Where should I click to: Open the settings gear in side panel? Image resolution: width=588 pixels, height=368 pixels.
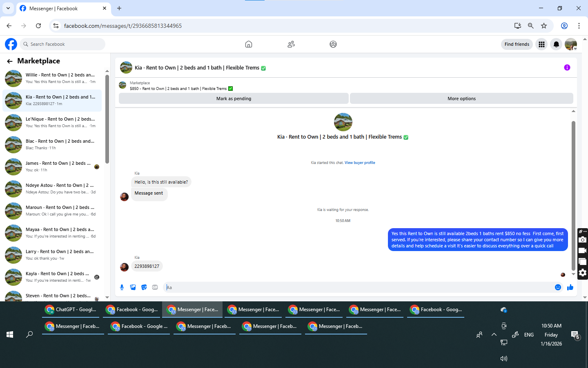583,273
